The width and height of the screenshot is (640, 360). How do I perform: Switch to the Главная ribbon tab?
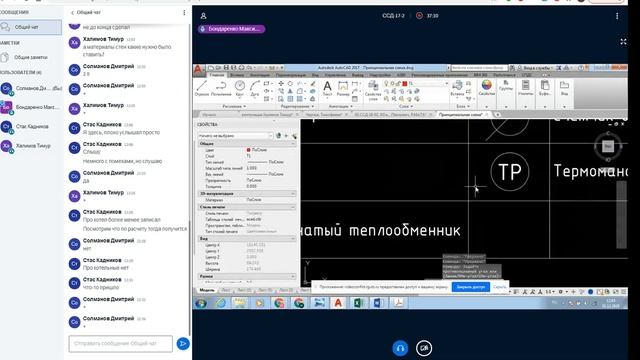[217, 75]
